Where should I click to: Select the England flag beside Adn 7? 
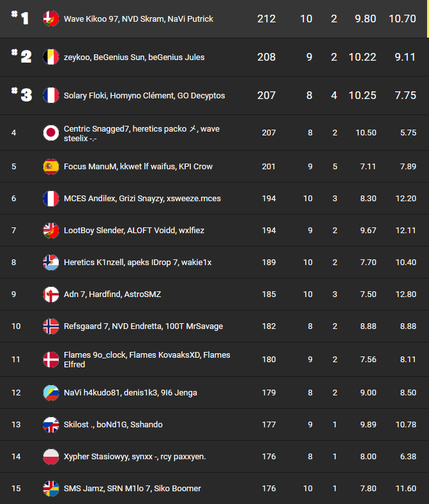[x=51, y=294]
